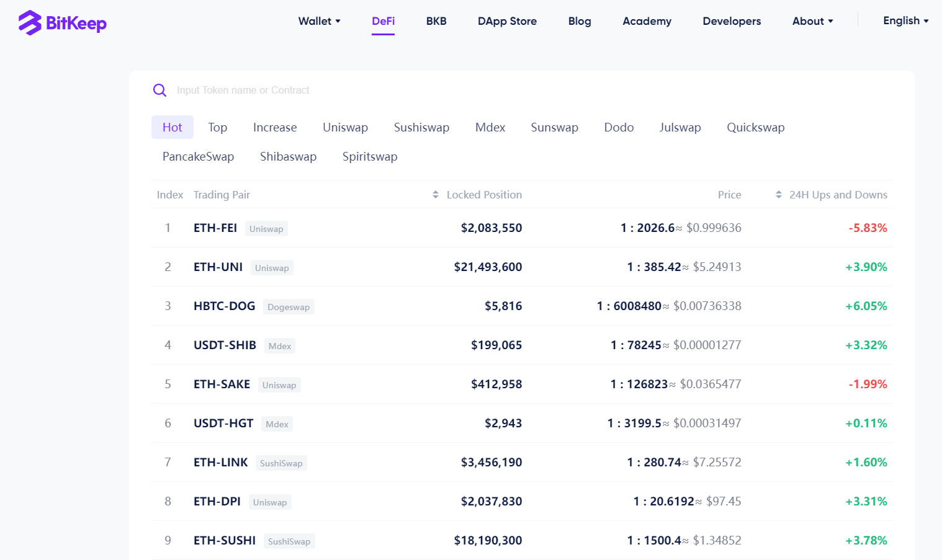Image resolution: width=942 pixels, height=560 pixels.
Task: Open DApp Store from navigation
Action: [507, 21]
